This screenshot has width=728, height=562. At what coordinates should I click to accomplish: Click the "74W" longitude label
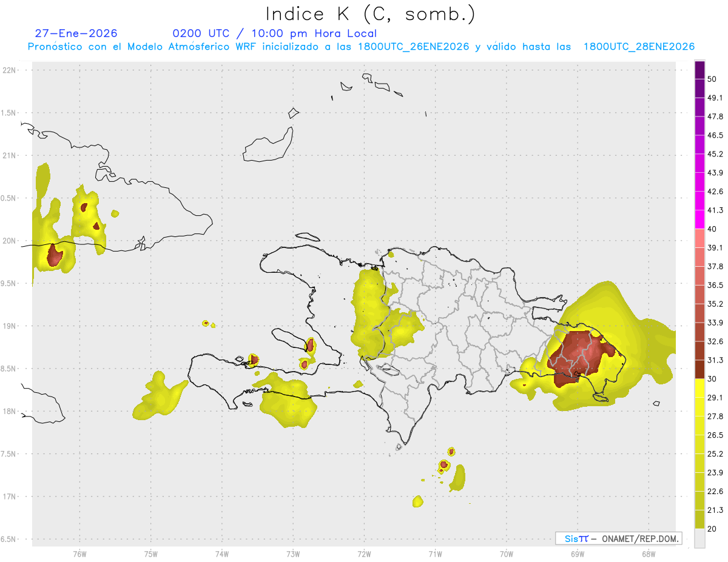(x=222, y=554)
